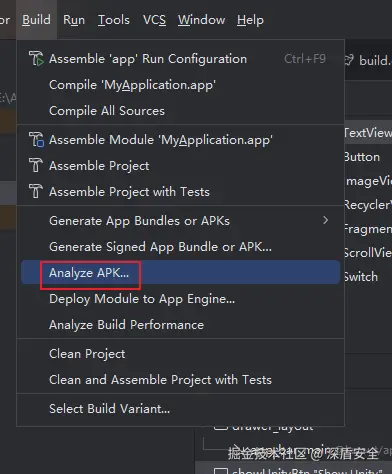
Task: Toggle the drawer_layout checkbox
Action: point(220,427)
